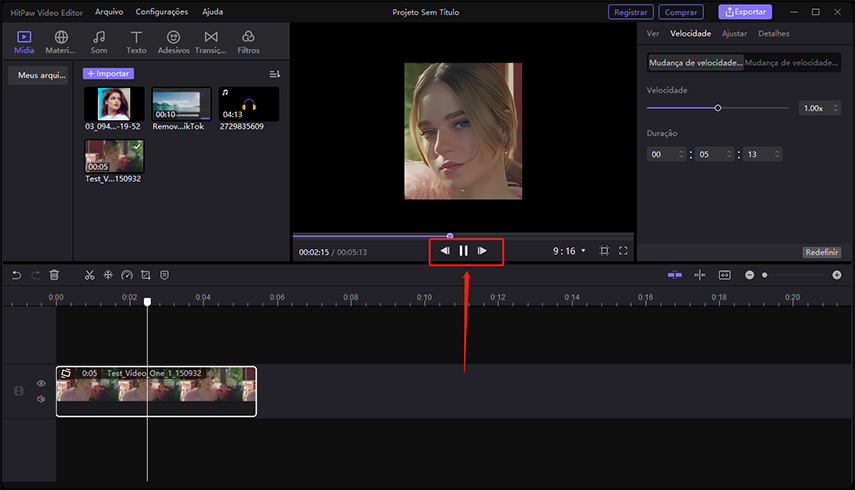
Task: Redo the last undone edit
Action: pyautogui.click(x=35, y=275)
